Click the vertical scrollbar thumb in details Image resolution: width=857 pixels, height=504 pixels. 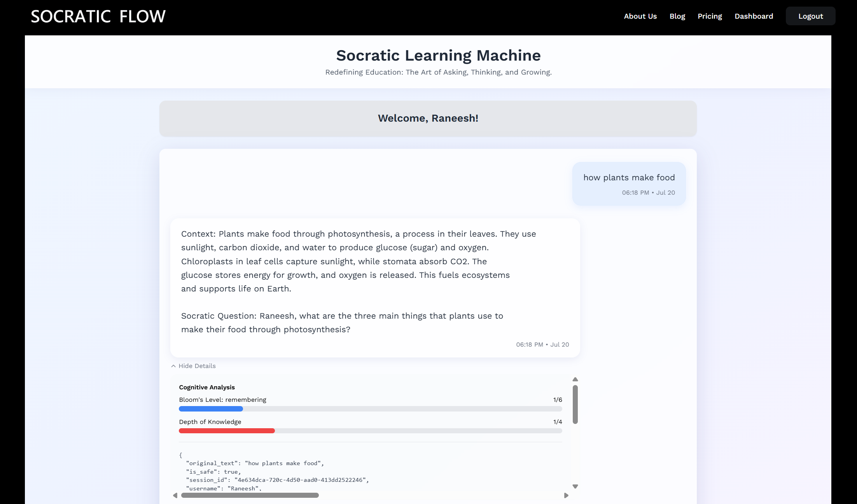pyautogui.click(x=575, y=405)
